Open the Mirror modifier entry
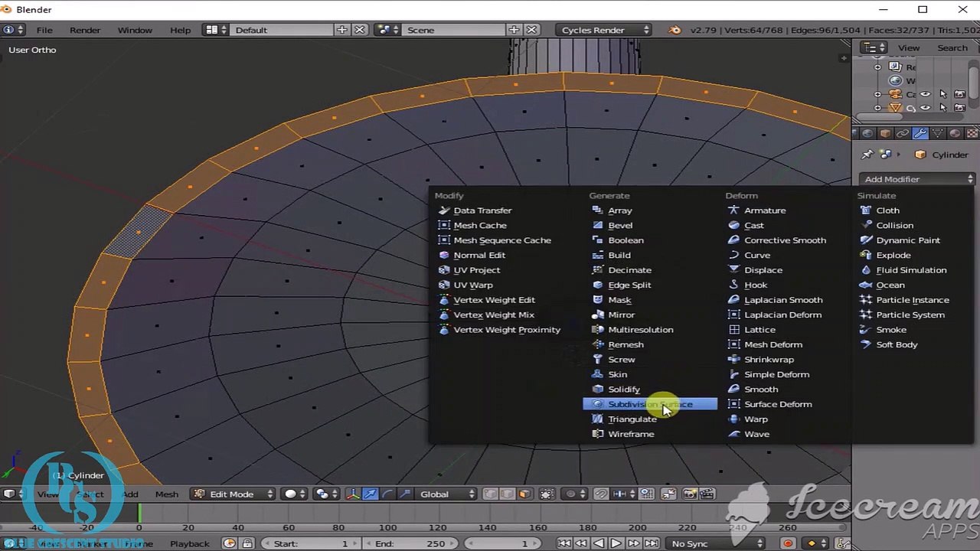Viewport: 980px width, 551px height. click(621, 315)
